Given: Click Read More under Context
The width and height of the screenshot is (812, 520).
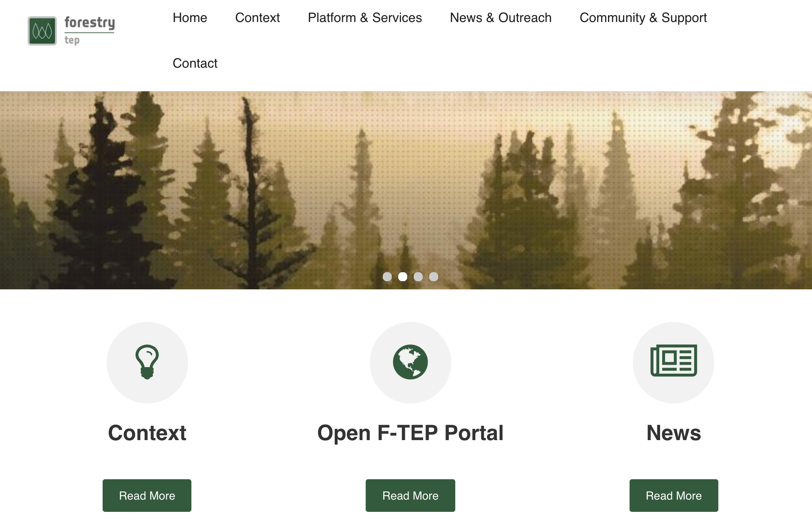Looking at the screenshot, I should tap(147, 496).
